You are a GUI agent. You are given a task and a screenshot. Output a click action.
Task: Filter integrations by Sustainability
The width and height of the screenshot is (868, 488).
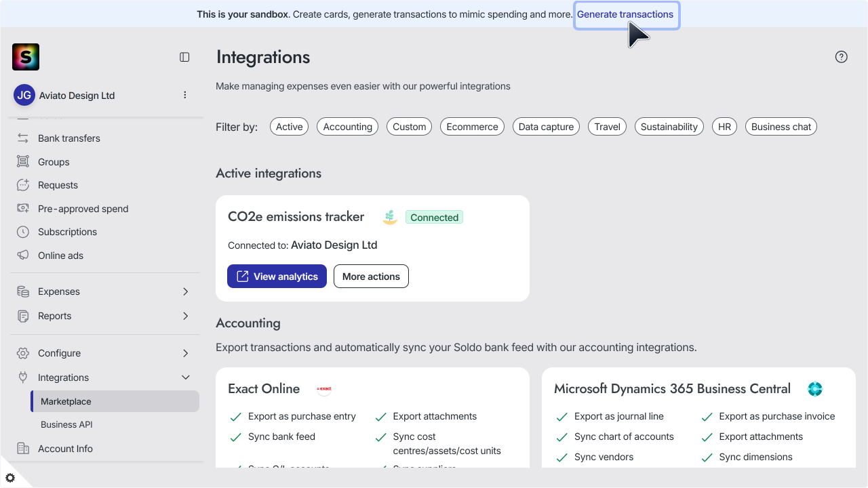(669, 127)
